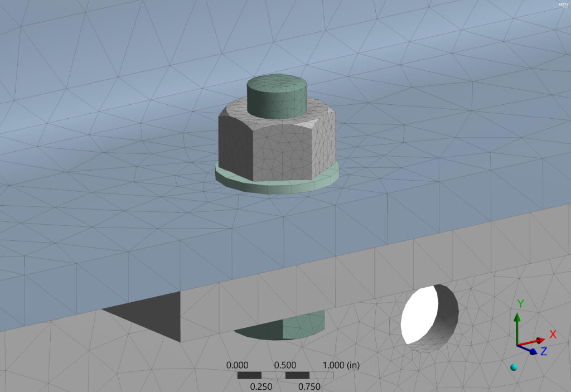
Task: Click the 1.000 (in) label on the scale ruler
Action: click(x=341, y=366)
